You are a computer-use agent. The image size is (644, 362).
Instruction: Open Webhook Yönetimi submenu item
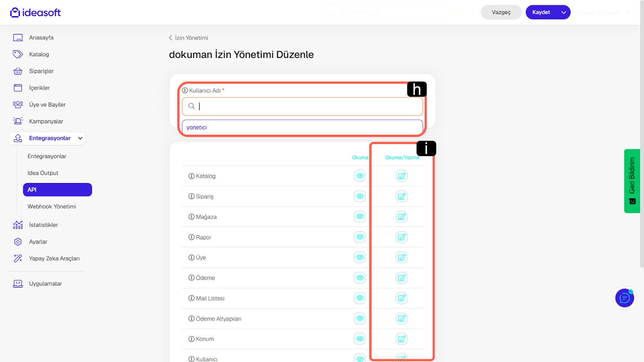pyautogui.click(x=52, y=206)
